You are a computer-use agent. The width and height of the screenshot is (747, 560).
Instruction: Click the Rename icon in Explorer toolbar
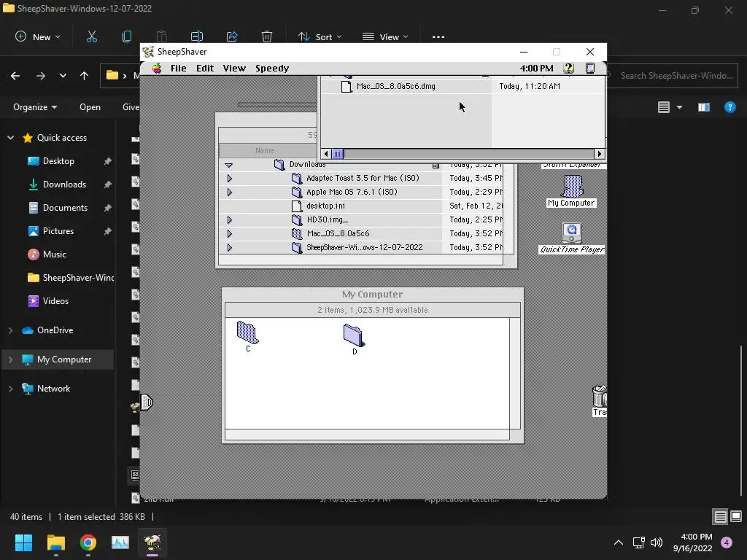point(197,36)
